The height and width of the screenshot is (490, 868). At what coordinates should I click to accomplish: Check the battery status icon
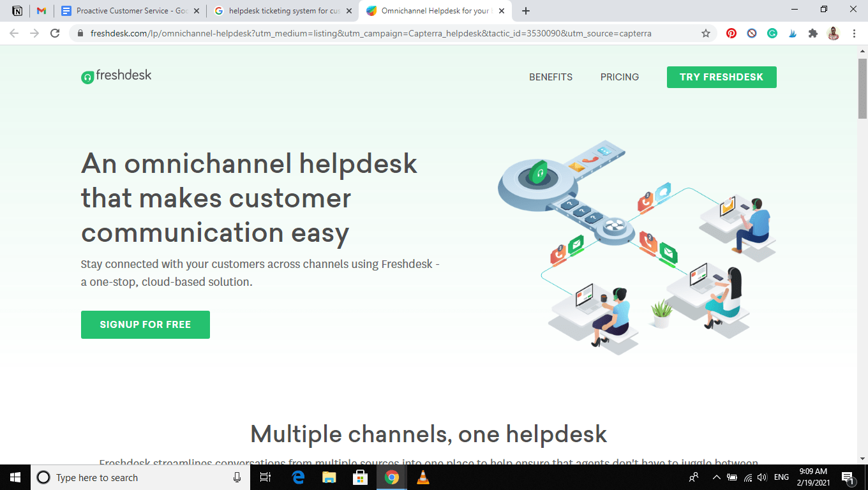[x=732, y=477]
